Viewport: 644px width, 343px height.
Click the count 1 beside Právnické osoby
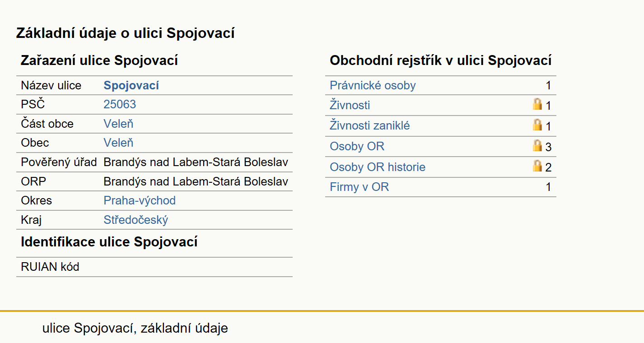(548, 85)
